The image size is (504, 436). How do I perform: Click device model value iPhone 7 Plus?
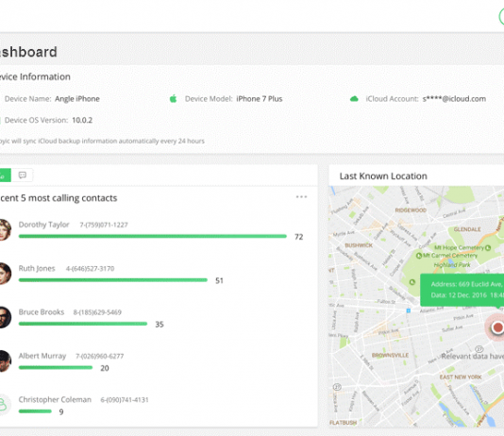[259, 99]
